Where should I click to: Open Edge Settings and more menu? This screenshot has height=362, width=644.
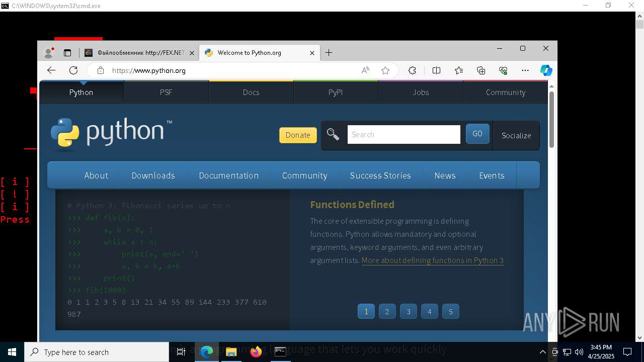tap(525, 70)
